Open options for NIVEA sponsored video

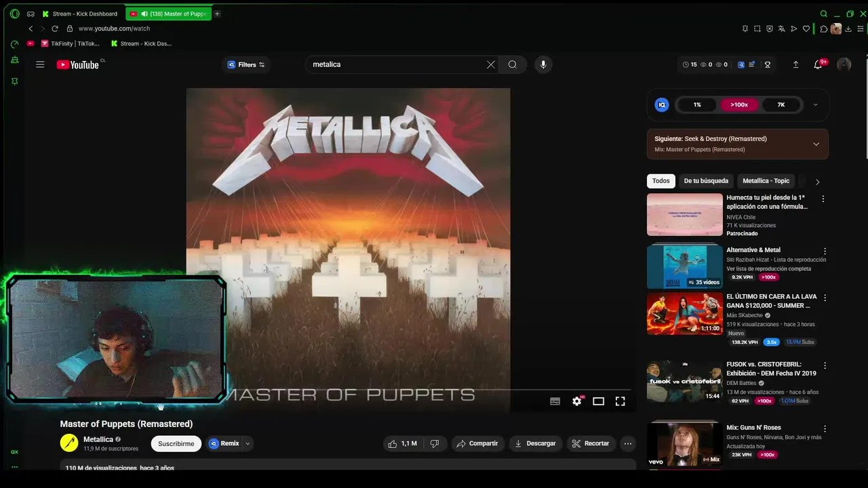[823, 199]
